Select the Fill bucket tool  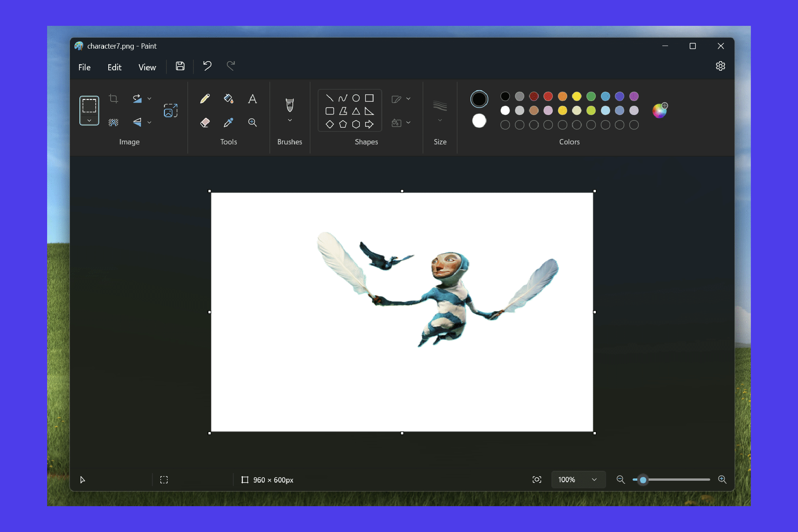pyautogui.click(x=228, y=99)
